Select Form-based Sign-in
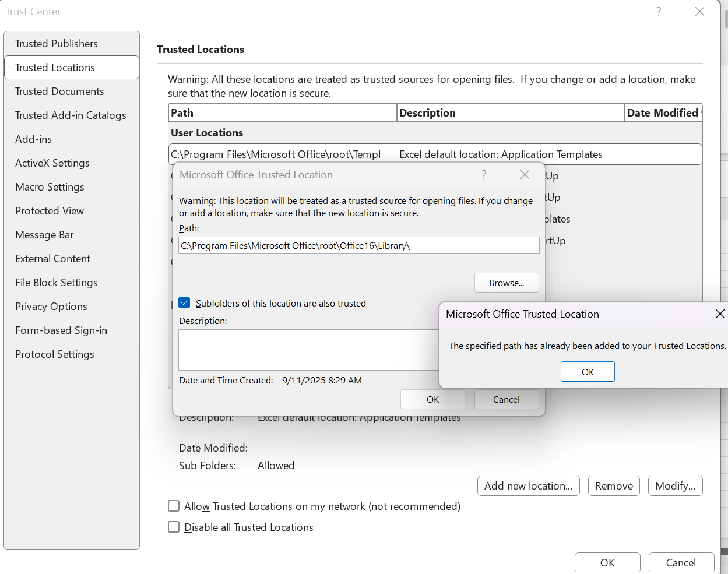Viewport: 728px width, 574px height. (x=71, y=330)
